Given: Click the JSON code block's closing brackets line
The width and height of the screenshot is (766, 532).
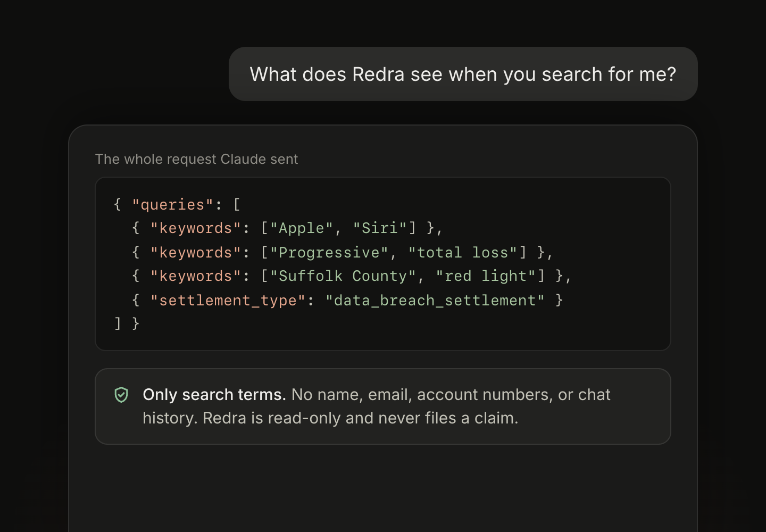Looking at the screenshot, I should click(127, 323).
